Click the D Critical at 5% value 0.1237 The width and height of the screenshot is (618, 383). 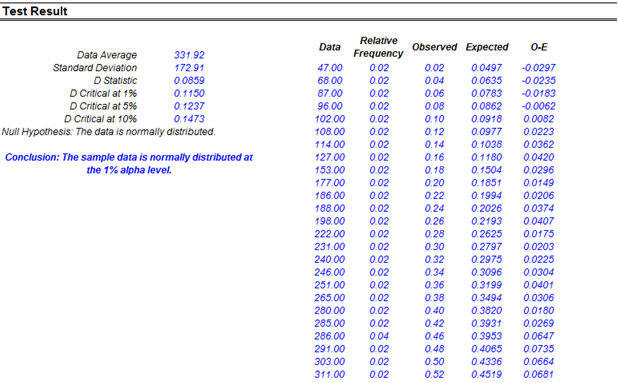tap(189, 106)
